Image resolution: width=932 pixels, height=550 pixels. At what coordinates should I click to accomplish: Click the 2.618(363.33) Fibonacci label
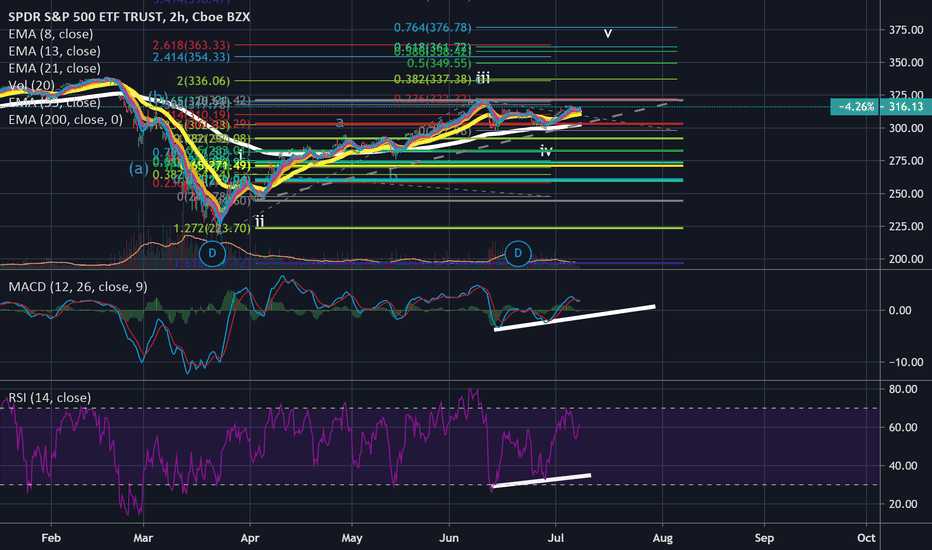coord(191,45)
